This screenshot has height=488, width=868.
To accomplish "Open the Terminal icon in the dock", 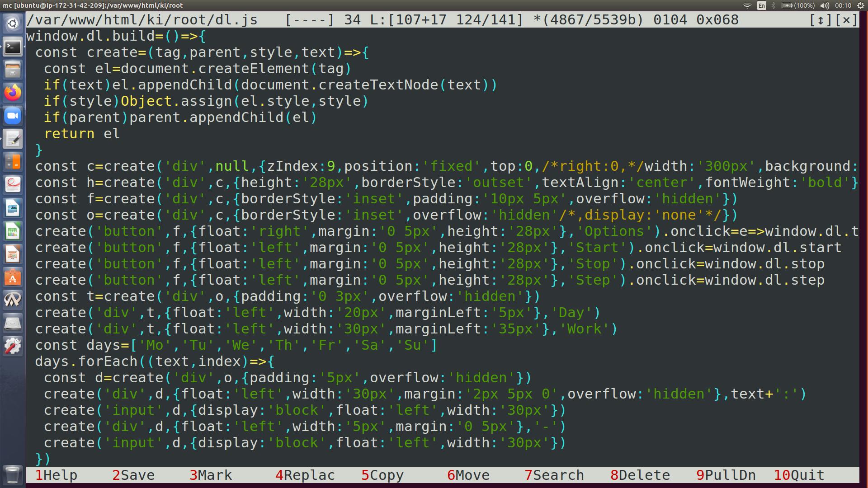I will [13, 47].
